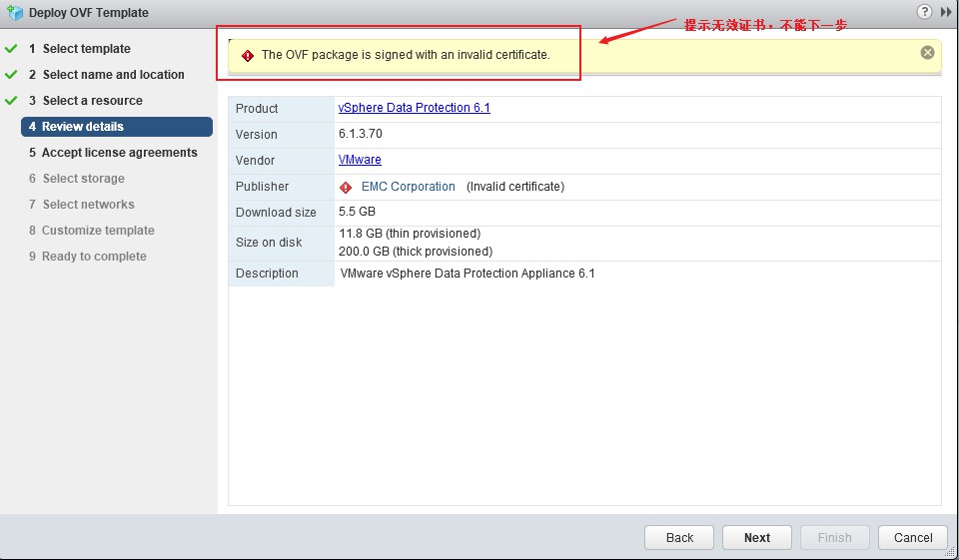959x560 pixels.
Task: Click the red warning icon in the banner
Action: 248,56
